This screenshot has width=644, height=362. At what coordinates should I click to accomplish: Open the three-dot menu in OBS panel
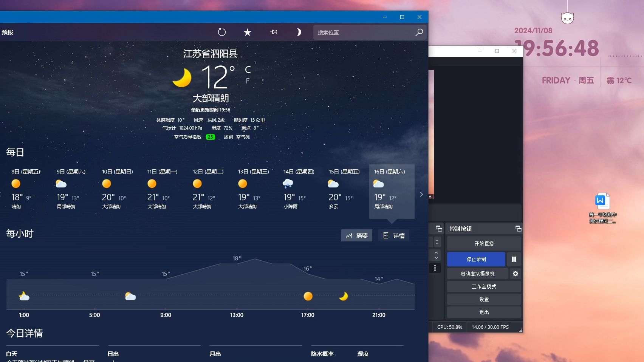(435, 268)
